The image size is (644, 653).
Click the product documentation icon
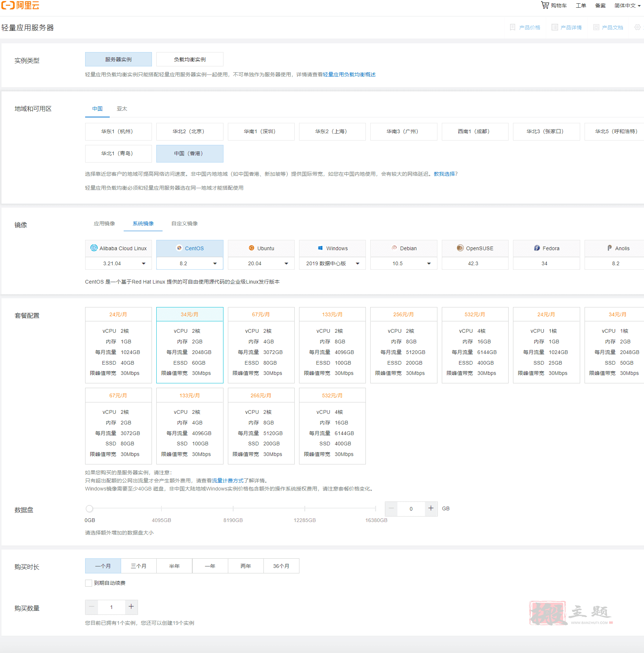pyautogui.click(x=596, y=27)
